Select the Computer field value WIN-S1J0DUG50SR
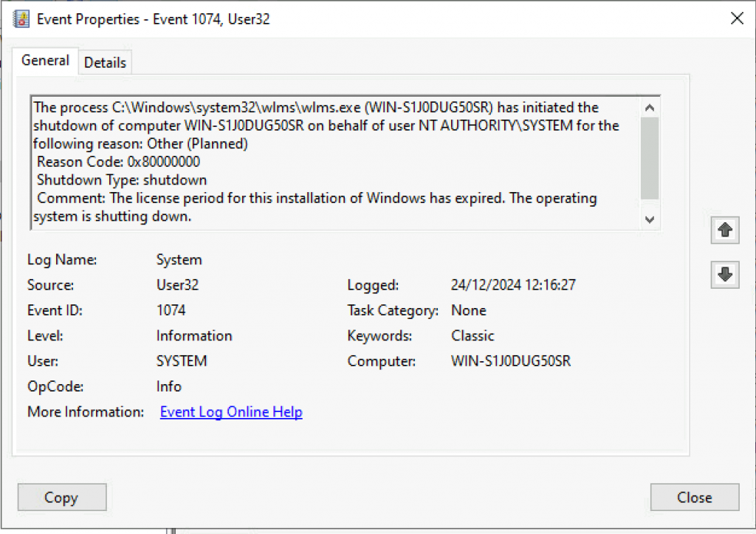Screen dimensions: 756x534 point(511,361)
